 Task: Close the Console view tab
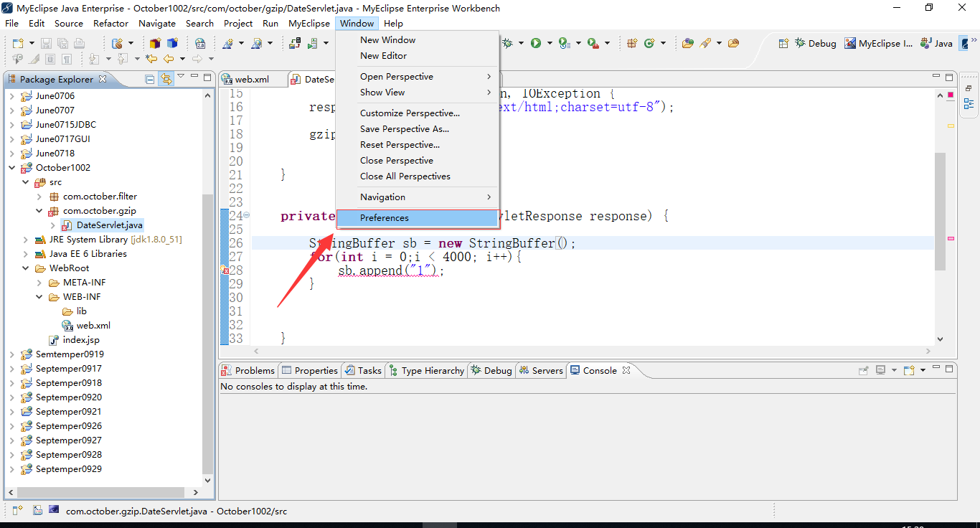tap(626, 370)
